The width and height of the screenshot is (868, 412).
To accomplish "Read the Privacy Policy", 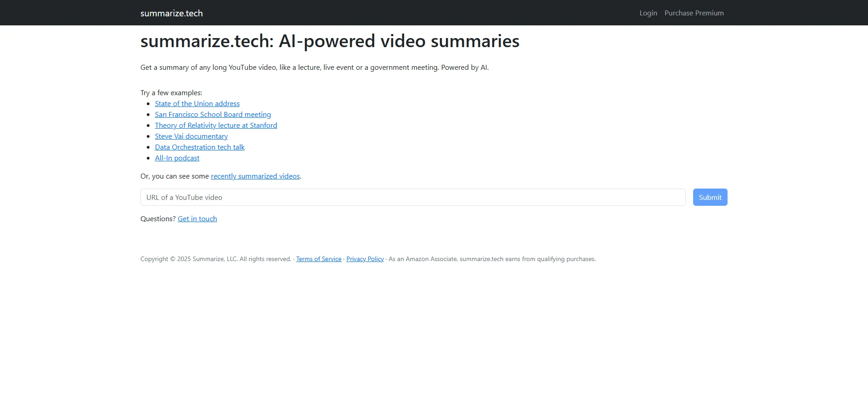I will [365, 259].
